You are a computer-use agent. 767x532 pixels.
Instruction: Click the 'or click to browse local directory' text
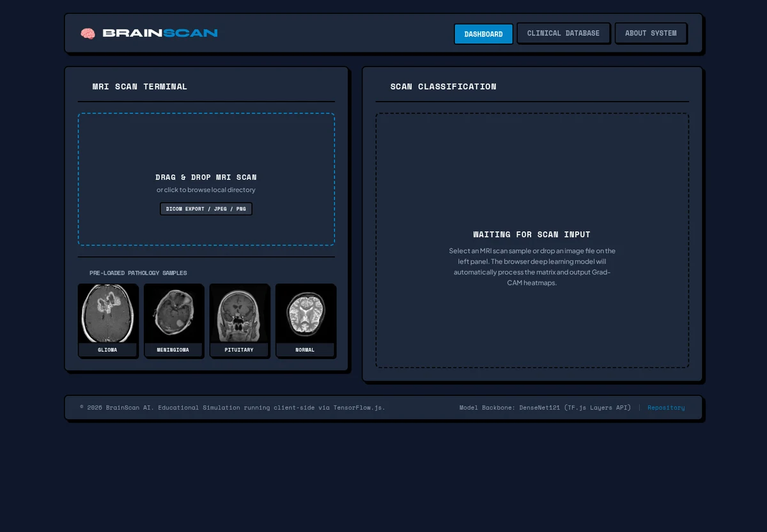click(x=206, y=190)
